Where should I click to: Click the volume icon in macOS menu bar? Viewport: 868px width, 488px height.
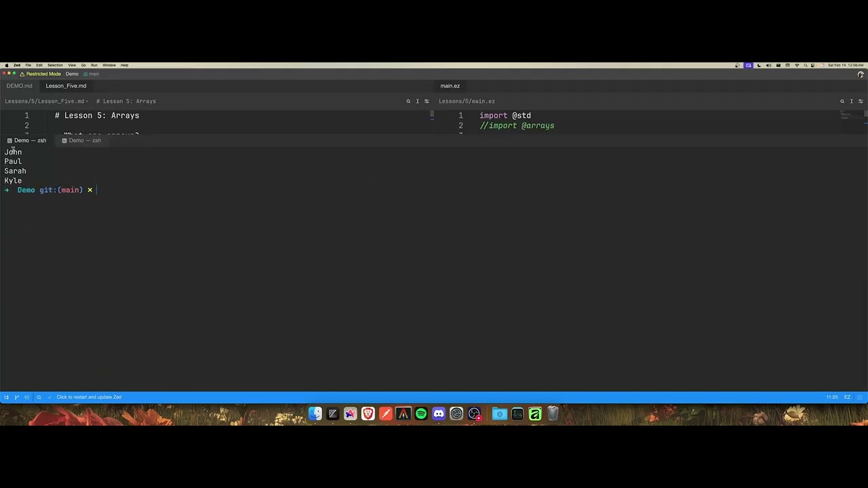768,65
